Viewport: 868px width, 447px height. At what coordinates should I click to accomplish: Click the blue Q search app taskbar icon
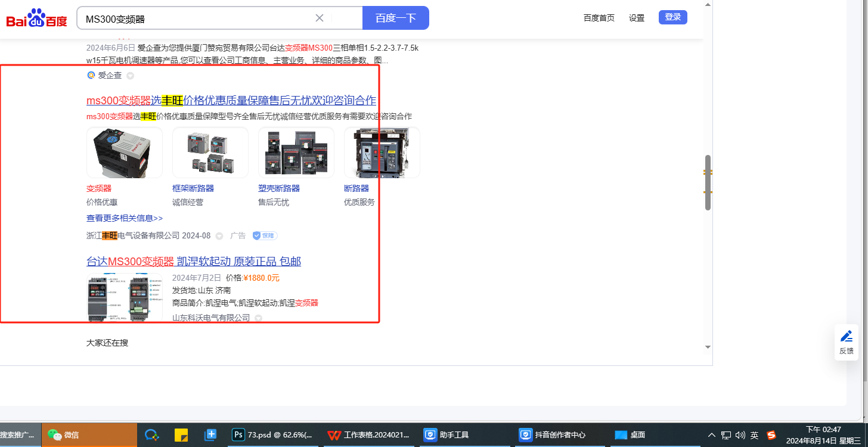(x=152, y=435)
